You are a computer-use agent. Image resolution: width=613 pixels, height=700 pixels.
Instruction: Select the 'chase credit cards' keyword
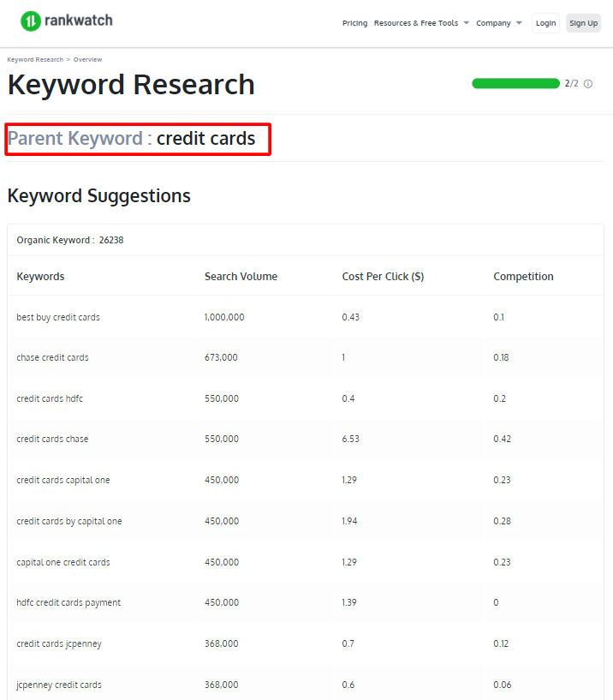pos(52,357)
